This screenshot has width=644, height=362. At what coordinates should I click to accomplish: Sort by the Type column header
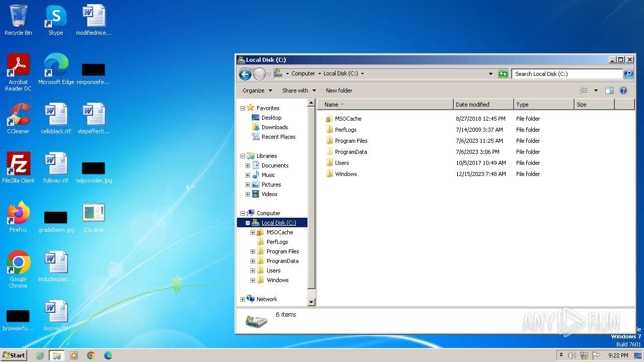544,105
